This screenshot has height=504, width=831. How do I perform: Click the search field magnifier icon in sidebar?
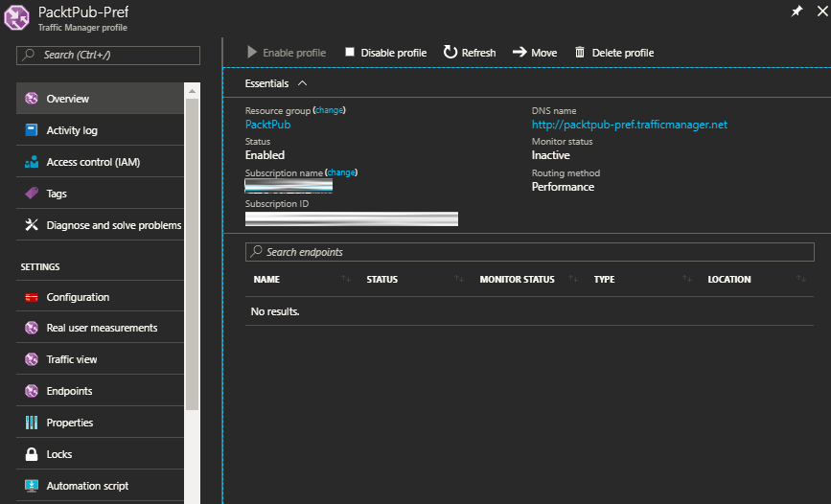[x=29, y=55]
